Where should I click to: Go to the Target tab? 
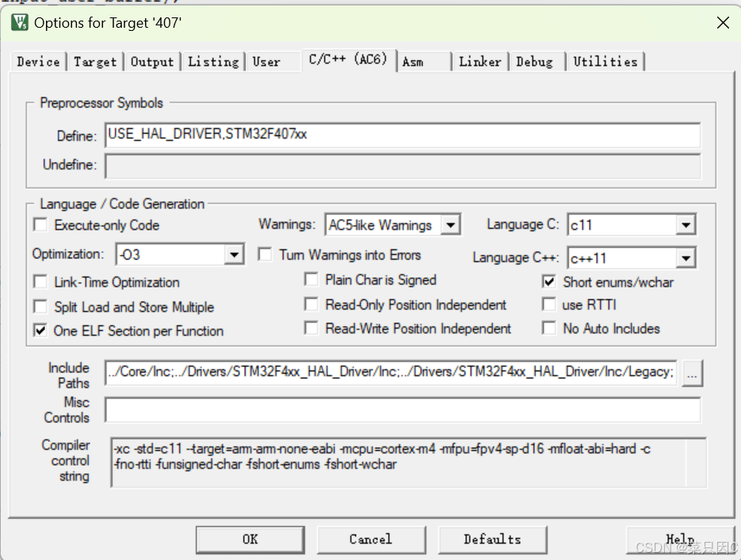coord(95,62)
